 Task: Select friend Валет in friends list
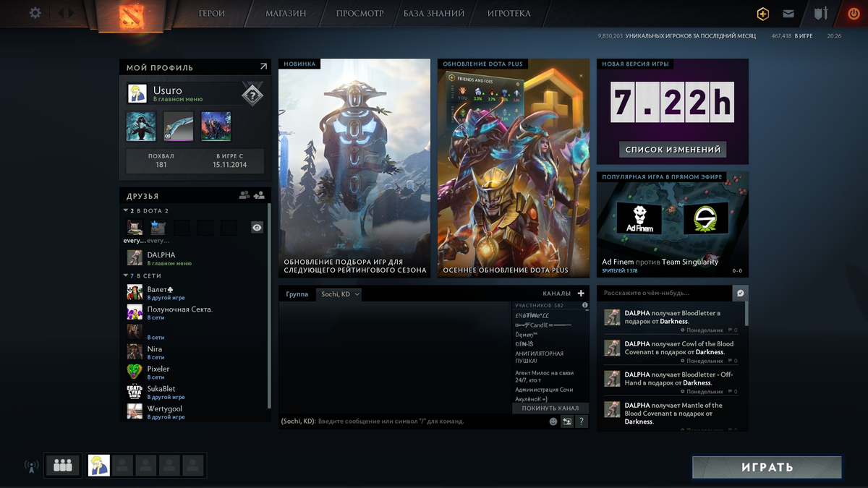tap(195, 293)
